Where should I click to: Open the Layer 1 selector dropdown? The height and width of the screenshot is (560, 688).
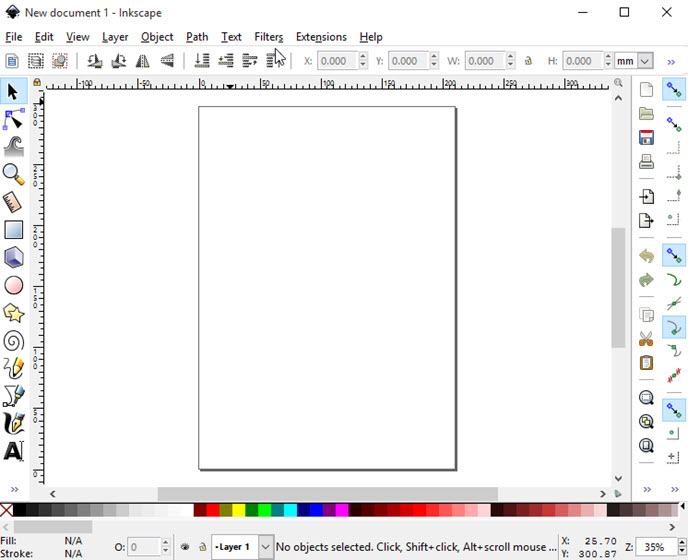(265, 547)
